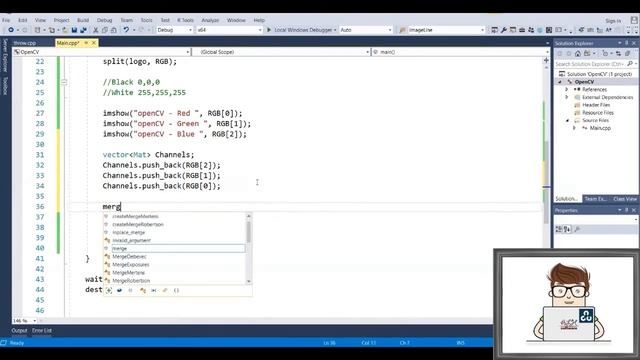Click the Navigate Backward circle icon
The image size is (640, 360).
[x=11, y=30]
